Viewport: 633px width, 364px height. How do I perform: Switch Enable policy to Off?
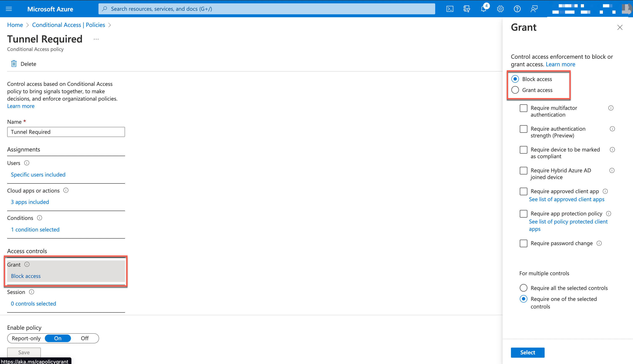pos(85,338)
